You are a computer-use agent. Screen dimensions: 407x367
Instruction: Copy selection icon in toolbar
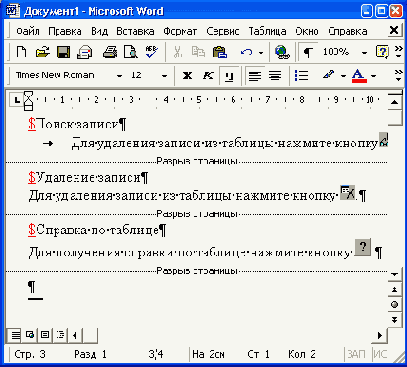click(198, 52)
